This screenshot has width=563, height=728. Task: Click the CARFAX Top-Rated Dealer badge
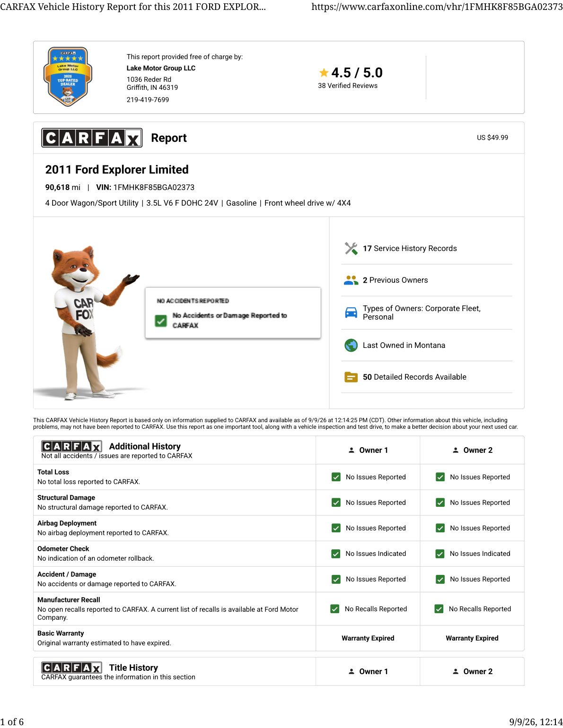point(68,77)
